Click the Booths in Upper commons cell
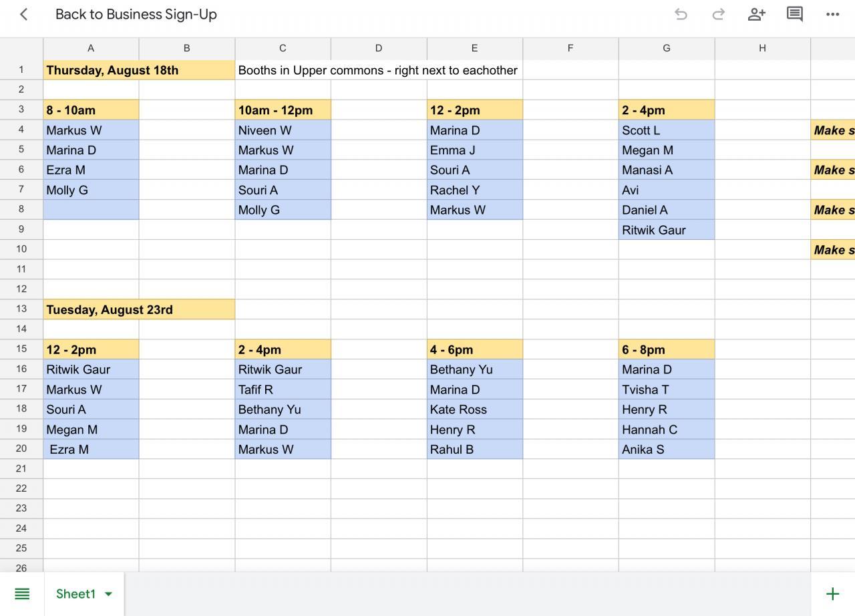 coord(377,70)
